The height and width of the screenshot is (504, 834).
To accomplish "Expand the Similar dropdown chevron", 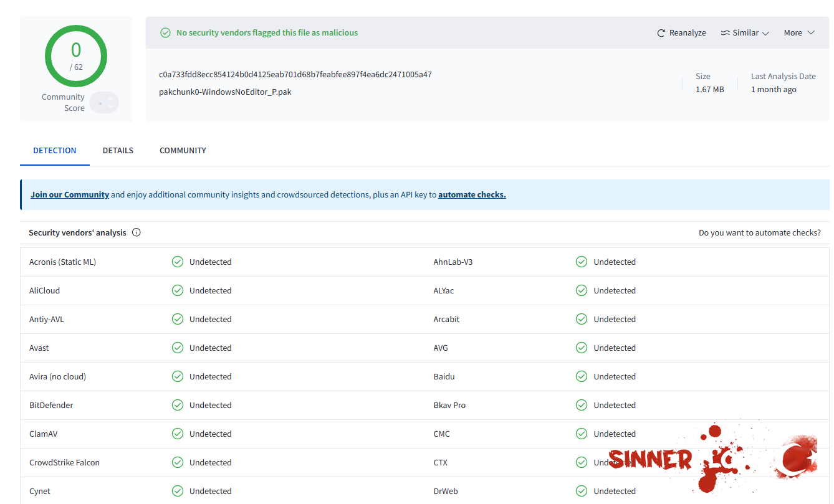I will point(765,33).
